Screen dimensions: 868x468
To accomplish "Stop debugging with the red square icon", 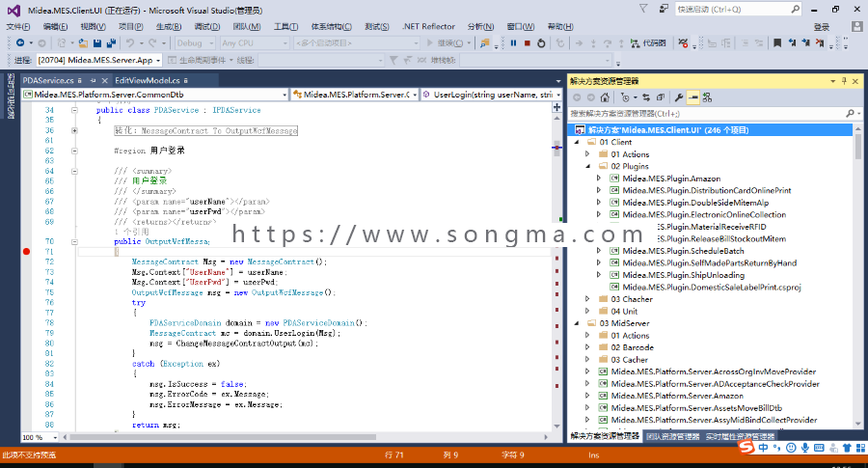I will tap(527, 43).
